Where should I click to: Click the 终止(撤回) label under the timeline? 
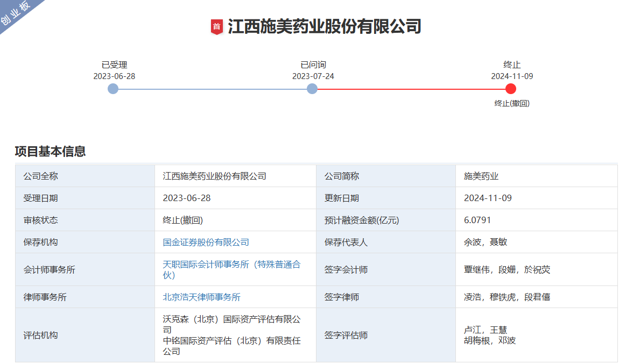click(x=512, y=104)
